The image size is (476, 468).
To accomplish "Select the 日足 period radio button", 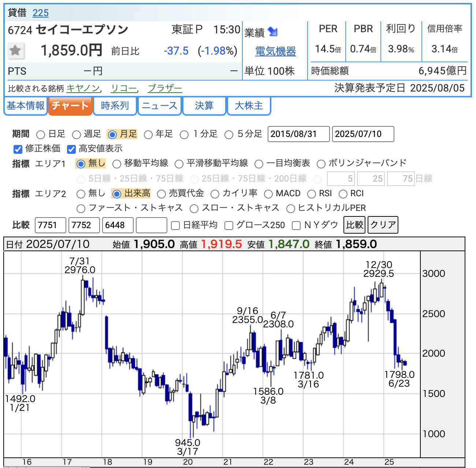I will point(41,135).
